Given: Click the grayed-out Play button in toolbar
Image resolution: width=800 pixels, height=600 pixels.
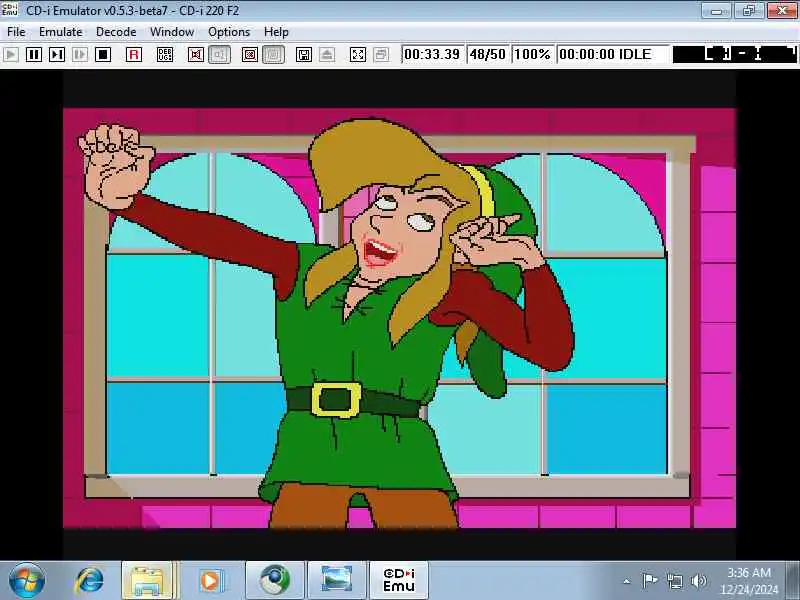Looking at the screenshot, I should tap(11, 55).
